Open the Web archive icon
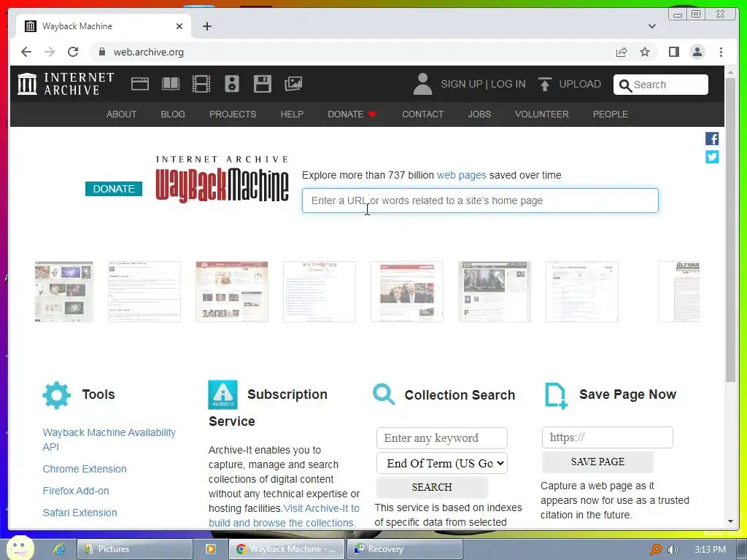 [x=140, y=84]
